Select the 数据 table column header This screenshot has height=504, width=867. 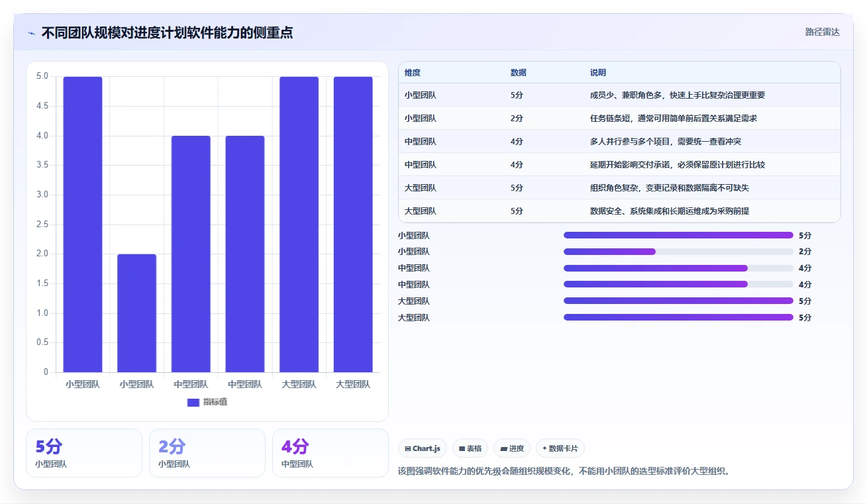click(x=519, y=73)
